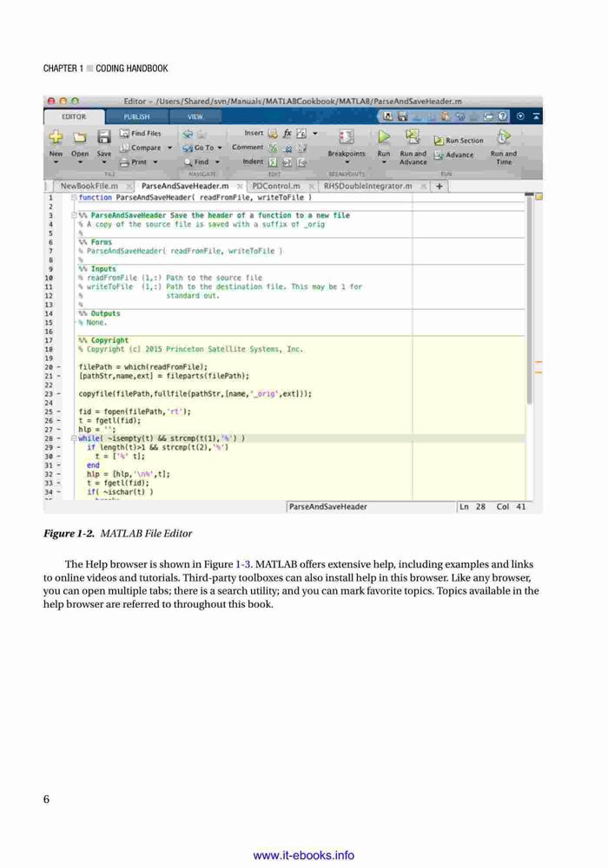Collapse the comment section on line 3
The width and height of the screenshot is (608, 868).
coord(74,215)
